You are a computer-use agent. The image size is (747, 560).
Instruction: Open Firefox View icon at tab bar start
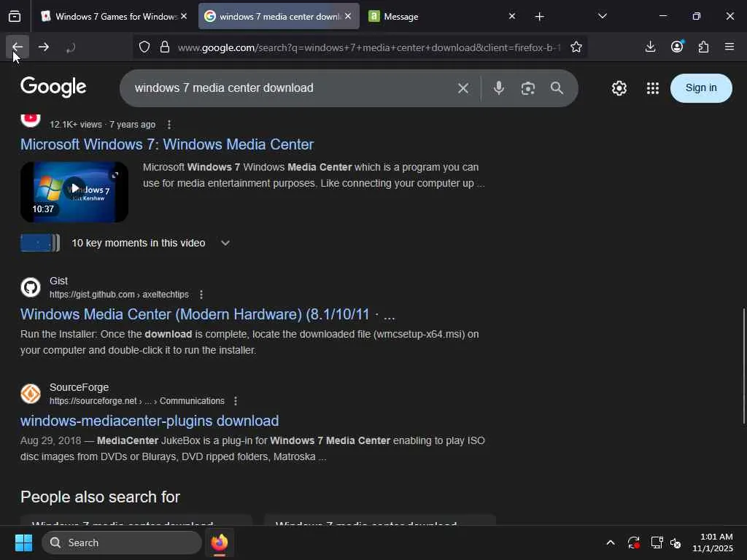click(x=15, y=17)
